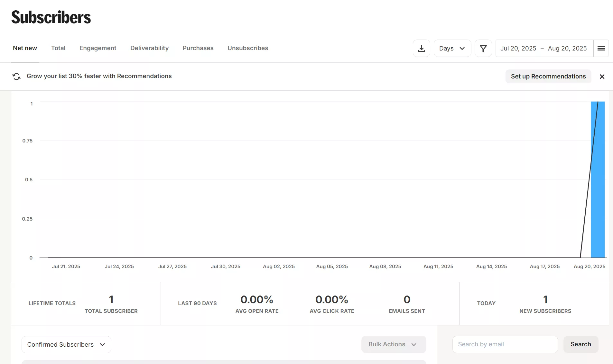Switch to the Total tab
The height and width of the screenshot is (364, 613).
[58, 48]
